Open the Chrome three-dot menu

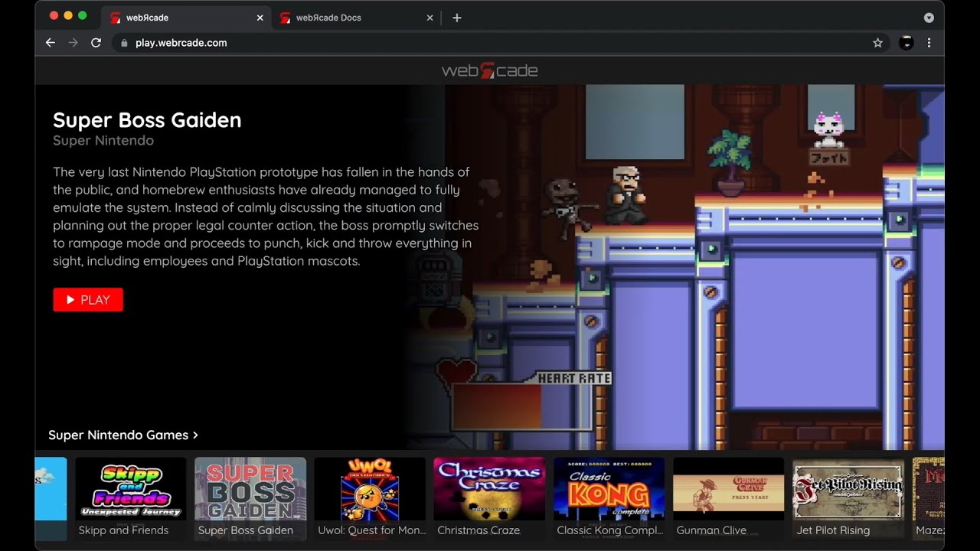pyautogui.click(x=929, y=43)
